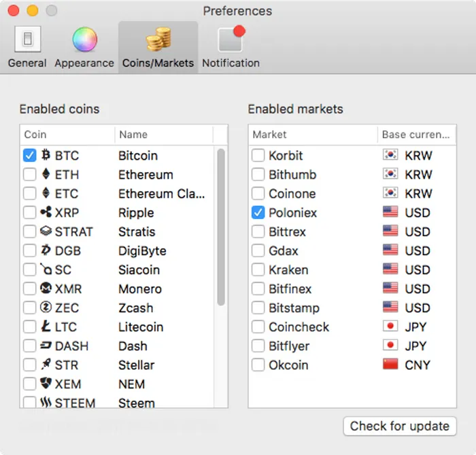Screen dimensions: 476x455
Task: Tick the Bitfinex market checkbox
Action: (258, 289)
